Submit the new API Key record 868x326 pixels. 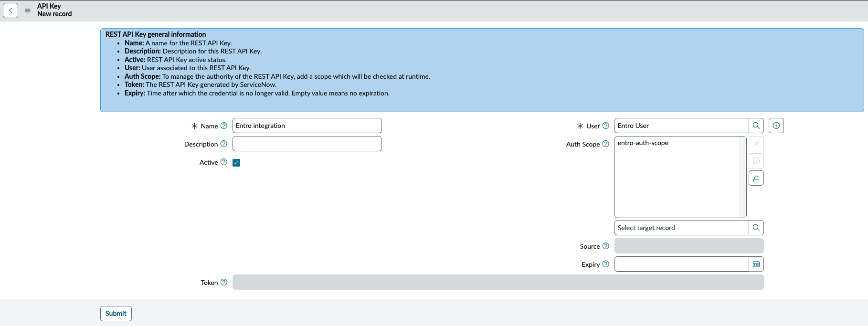(x=116, y=314)
